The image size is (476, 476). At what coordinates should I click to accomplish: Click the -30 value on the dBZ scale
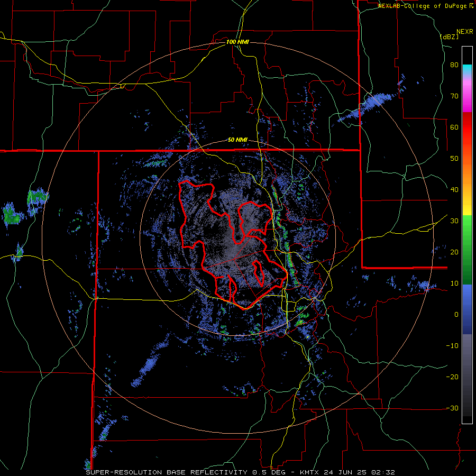point(452,408)
